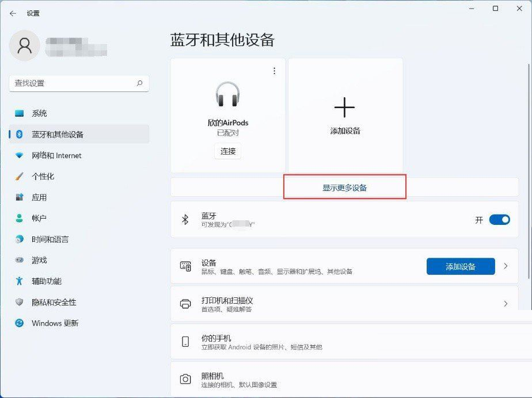Open 你的手机 settings row
Viewport: 532px width, 398px height.
pos(351,342)
